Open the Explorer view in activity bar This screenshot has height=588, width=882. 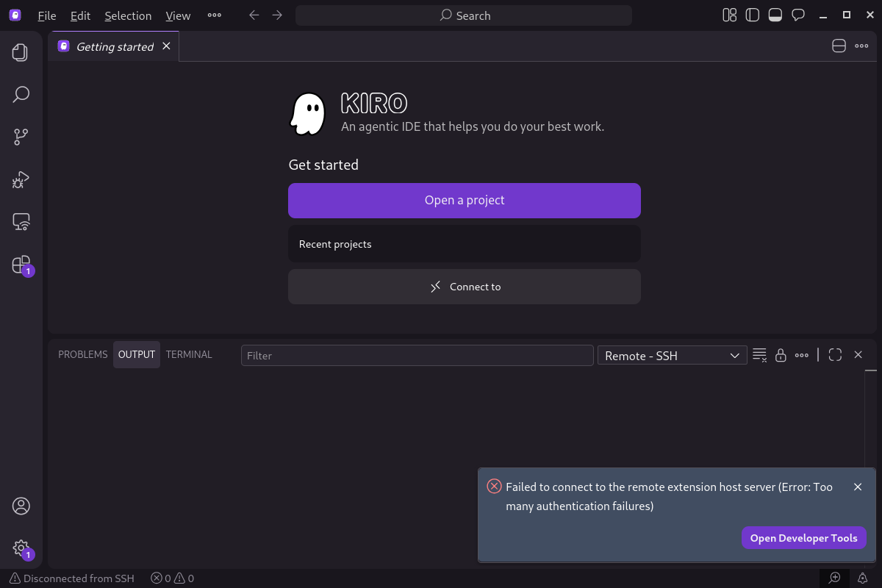point(21,52)
